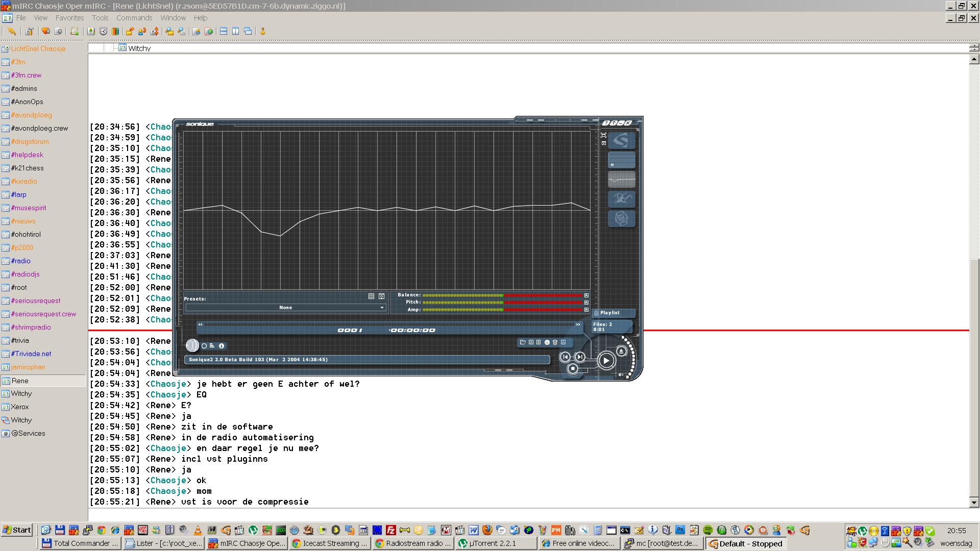Open the Window menu
This screenshot has height=551, width=980.
(x=173, y=18)
